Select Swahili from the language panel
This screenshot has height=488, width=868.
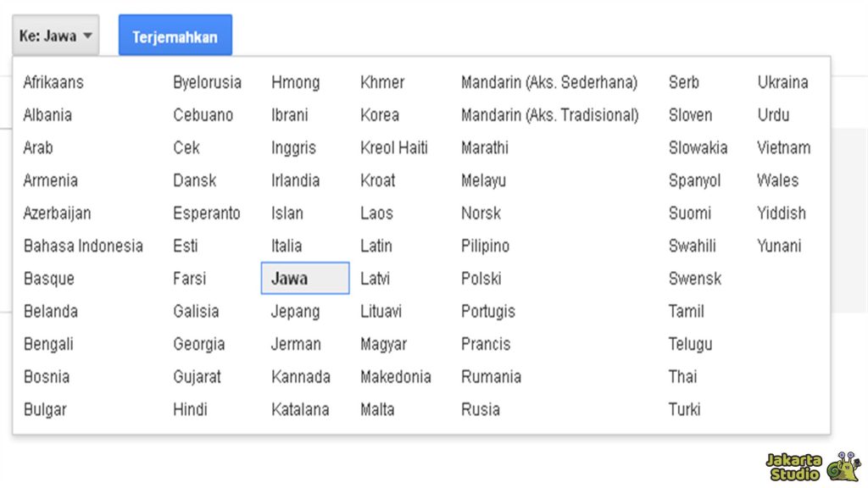694,246
